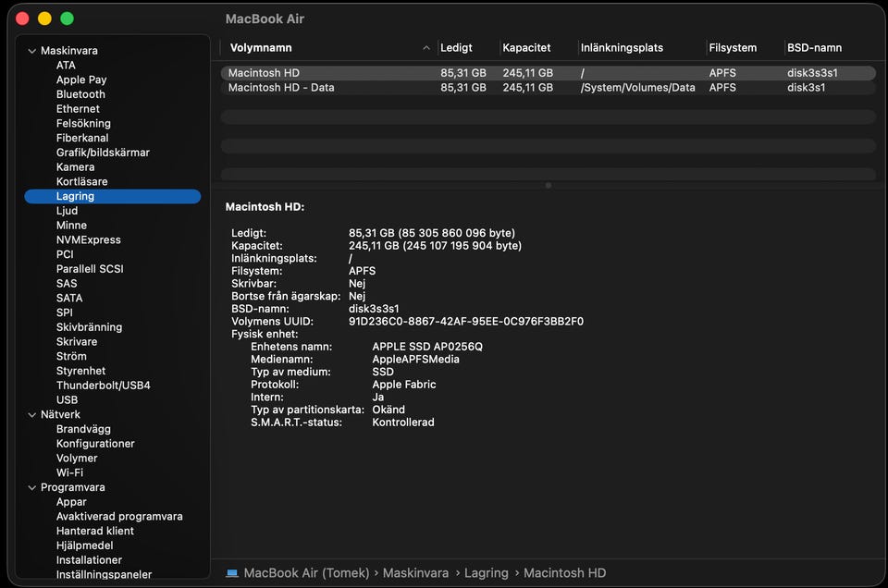Sort by BSD-namn column header
The width and height of the screenshot is (888, 588).
point(814,48)
